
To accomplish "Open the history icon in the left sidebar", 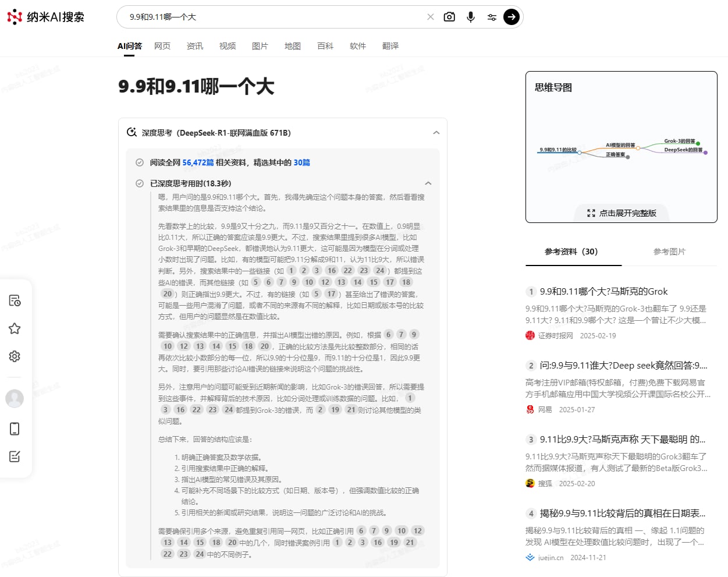I will click(15, 300).
